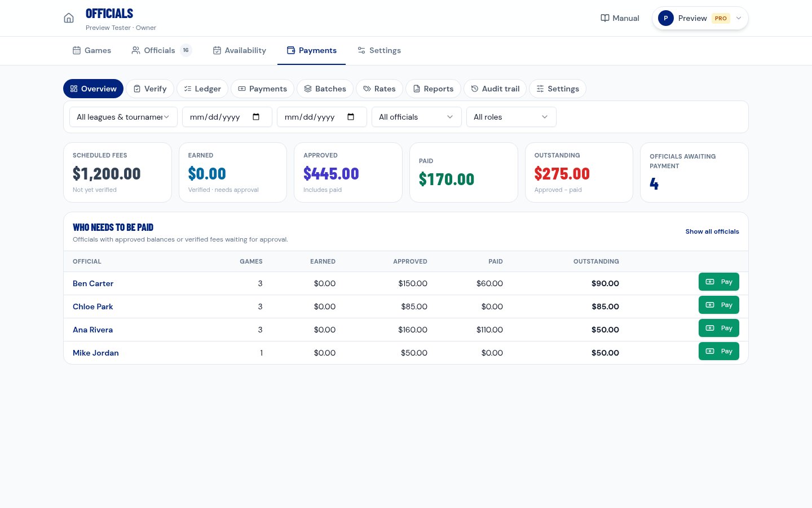Click Ben Carter's $90.00 outstanding amount

tap(605, 283)
